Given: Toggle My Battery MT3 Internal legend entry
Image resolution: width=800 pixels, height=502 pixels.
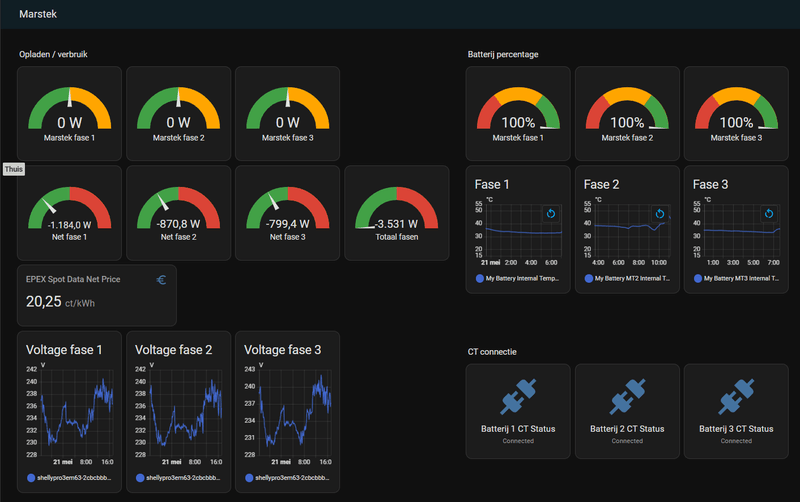Looking at the screenshot, I should click(736, 279).
